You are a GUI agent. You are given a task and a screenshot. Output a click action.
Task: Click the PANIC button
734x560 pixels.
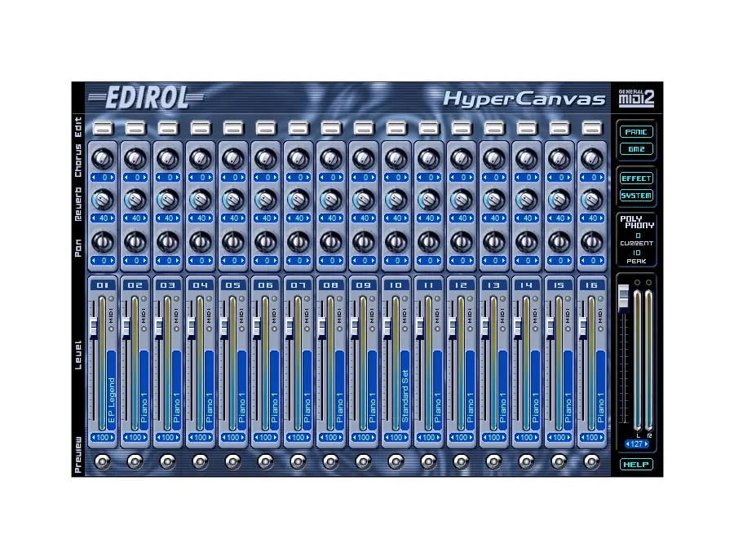point(636,132)
